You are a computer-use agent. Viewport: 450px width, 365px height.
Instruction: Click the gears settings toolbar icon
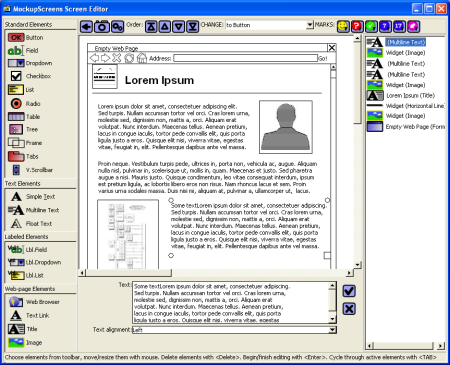(x=117, y=26)
